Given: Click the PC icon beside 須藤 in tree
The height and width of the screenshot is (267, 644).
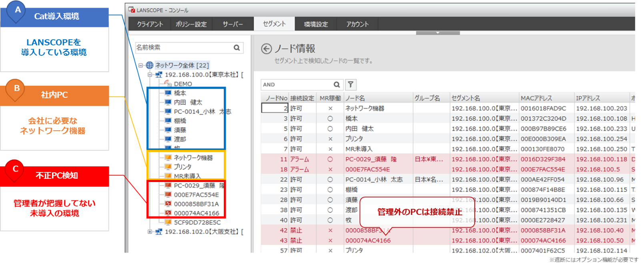Looking at the screenshot, I should pyautogui.click(x=168, y=130).
